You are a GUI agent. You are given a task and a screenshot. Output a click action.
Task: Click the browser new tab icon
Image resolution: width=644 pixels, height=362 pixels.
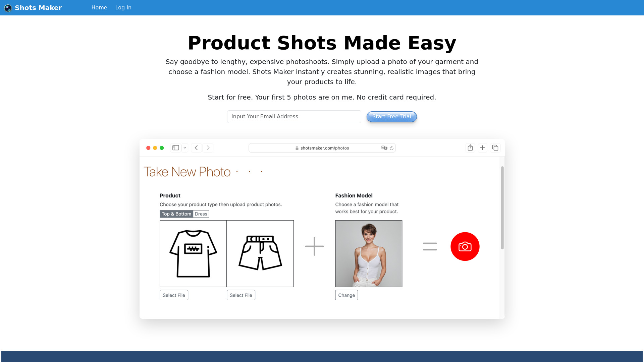coord(483,147)
